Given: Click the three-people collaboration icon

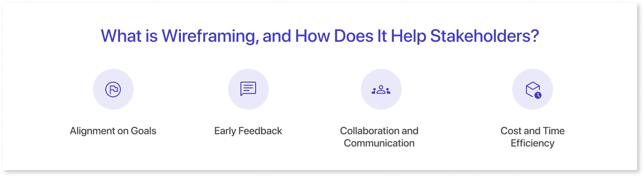Looking at the screenshot, I should (x=381, y=89).
